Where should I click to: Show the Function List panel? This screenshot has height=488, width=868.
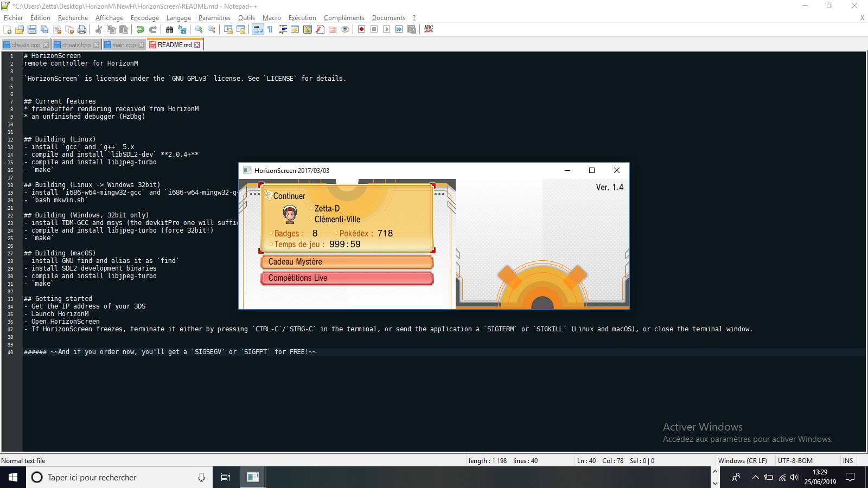[320, 29]
